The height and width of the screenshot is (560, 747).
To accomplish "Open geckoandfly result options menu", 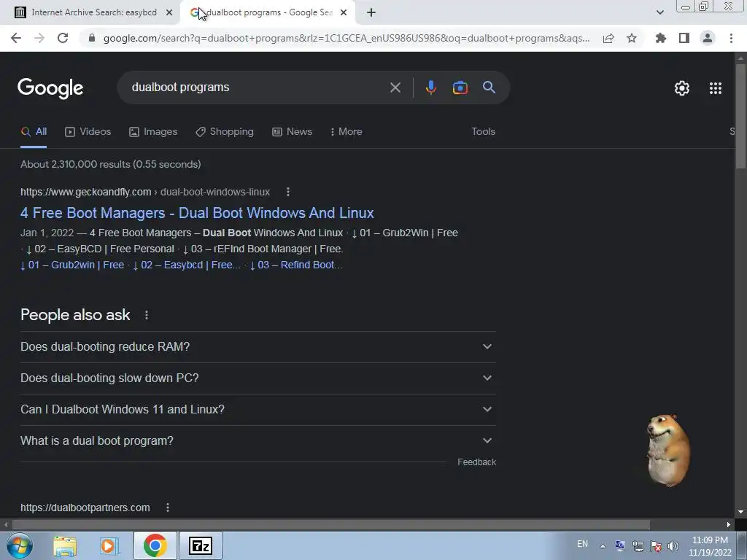I will pos(287,192).
